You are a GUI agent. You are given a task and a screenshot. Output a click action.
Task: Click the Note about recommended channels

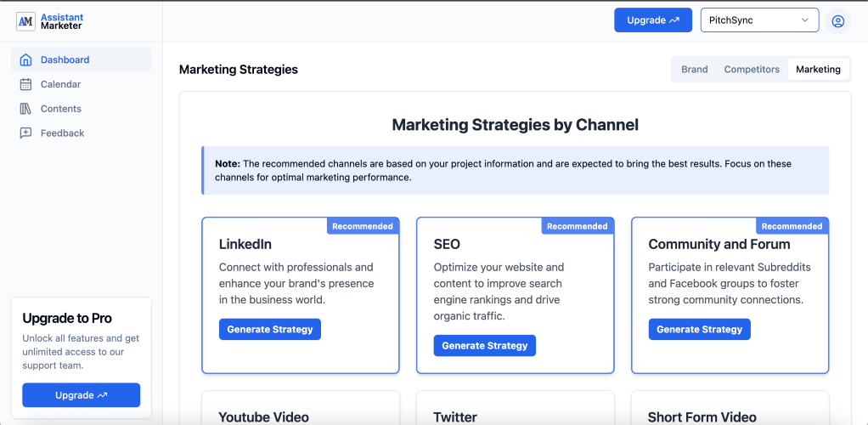coord(516,171)
